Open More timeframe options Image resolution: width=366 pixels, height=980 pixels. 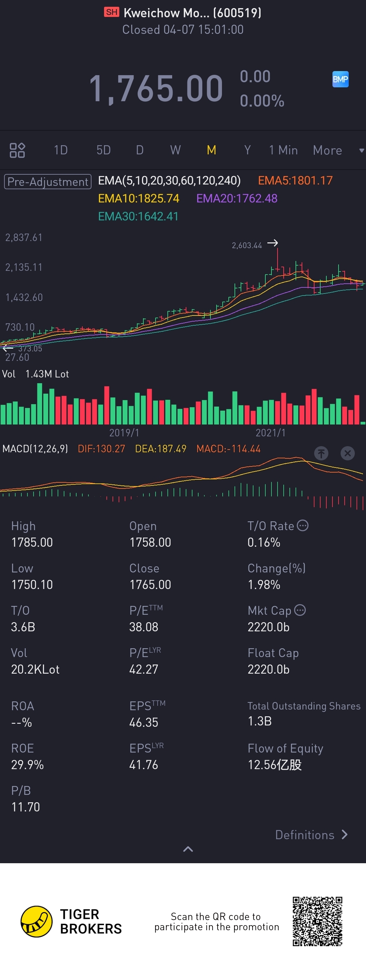coord(327,150)
